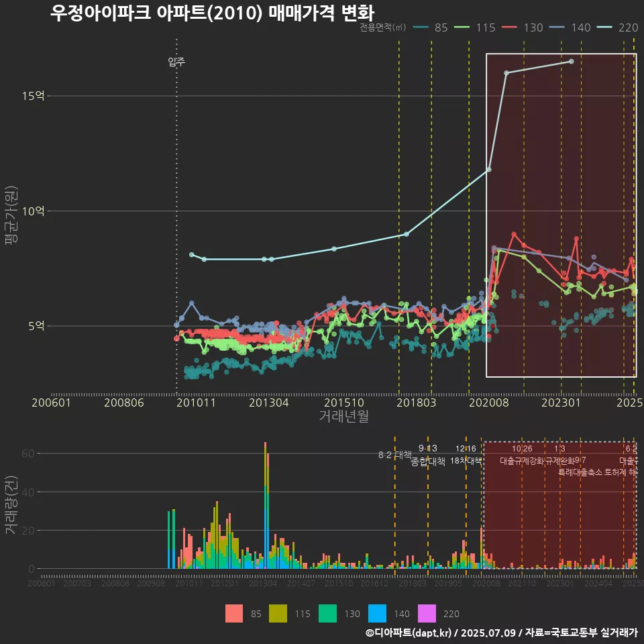
Task: Click the 201304 label on price chart axis
Action: (x=268, y=402)
